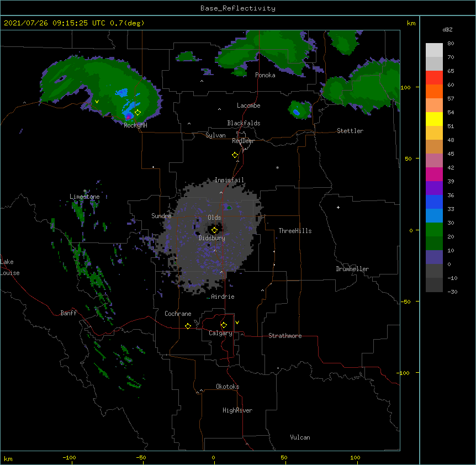The height and width of the screenshot is (465, 476).
Task: Click the Didsbury town label
Action: click(212, 238)
